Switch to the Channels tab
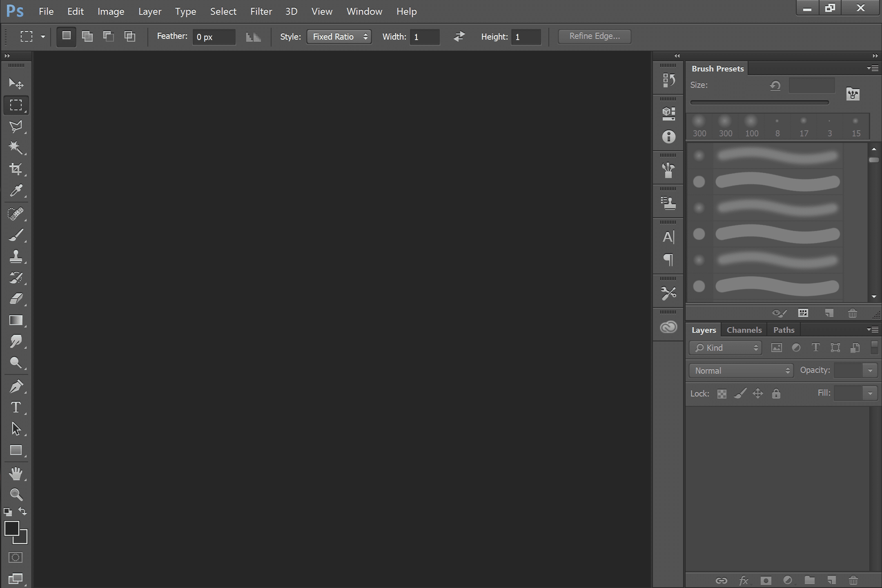The width and height of the screenshot is (882, 588). click(744, 330)
